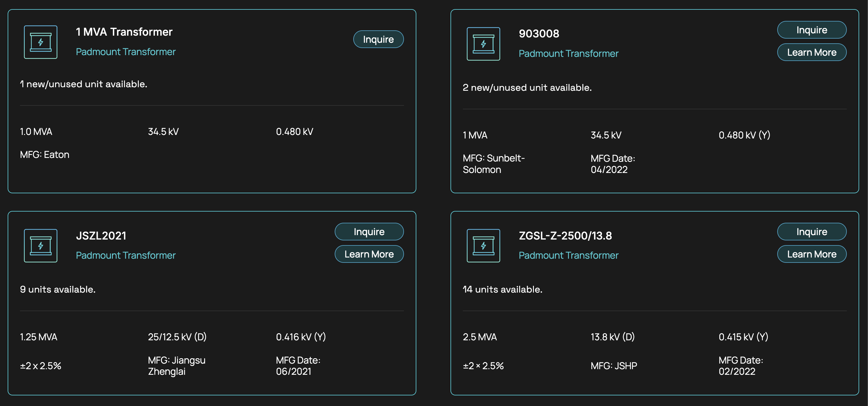Click the 1 MVA Transformer title
This screenshot has height=406, width=868.
tap(124, 32)
